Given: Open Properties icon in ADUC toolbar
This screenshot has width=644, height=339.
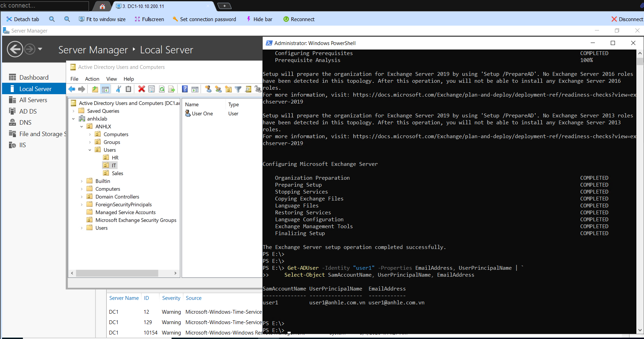Looking at the screenshot, I should point(152,89).
